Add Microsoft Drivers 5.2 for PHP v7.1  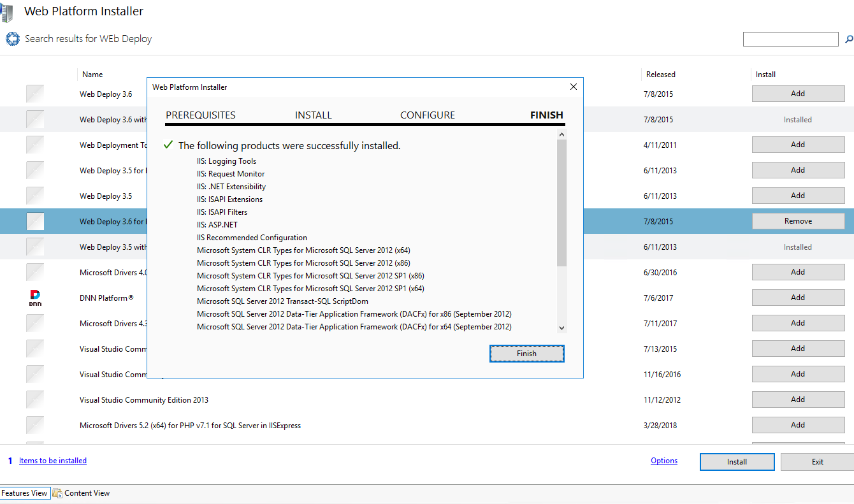coord(798,425)
